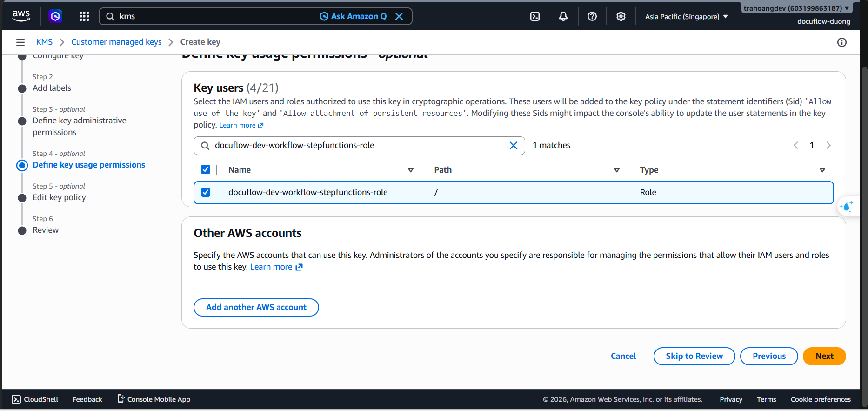Click the CloudShell icon in the footer
Viewport: 868px width, 411px height.
(x=16, y=399)
